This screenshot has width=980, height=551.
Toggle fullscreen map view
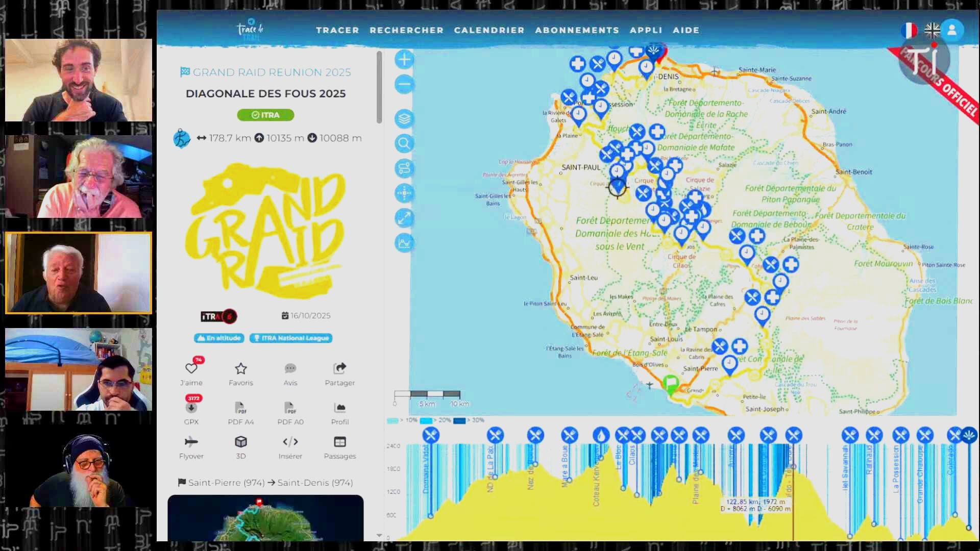click(x=404, y=218)
